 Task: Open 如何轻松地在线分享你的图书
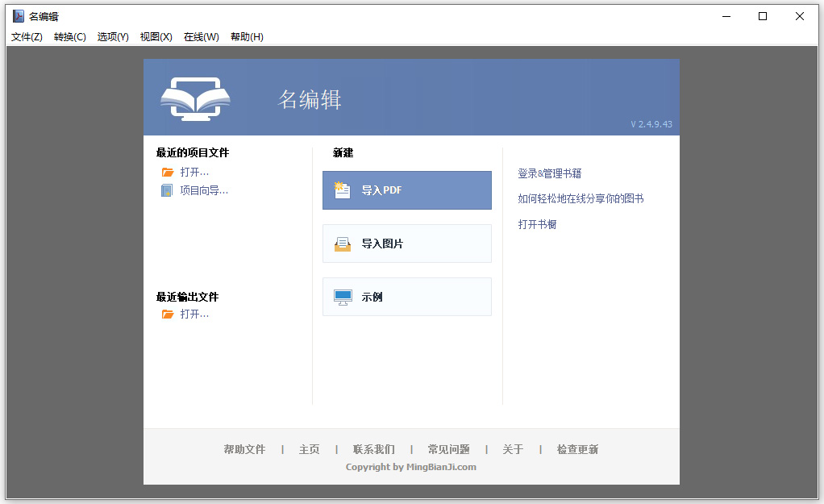pos(580,198)
